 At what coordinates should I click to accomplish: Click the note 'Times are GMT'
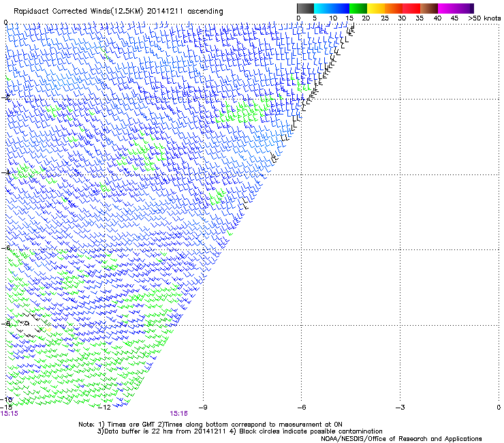pyautogui.click(x=132, y=425)
